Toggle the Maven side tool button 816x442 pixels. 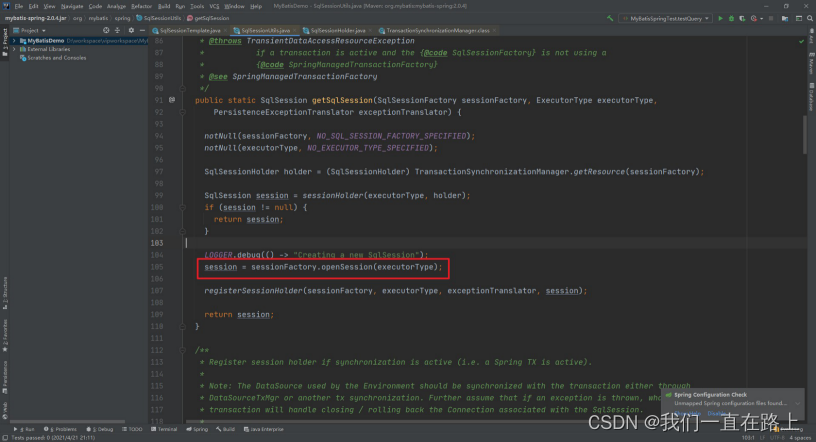(x=811, y=62)
